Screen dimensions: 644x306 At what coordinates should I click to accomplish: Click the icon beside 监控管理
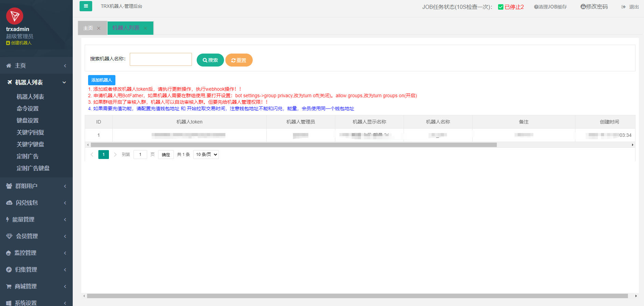tap(9, 253)
